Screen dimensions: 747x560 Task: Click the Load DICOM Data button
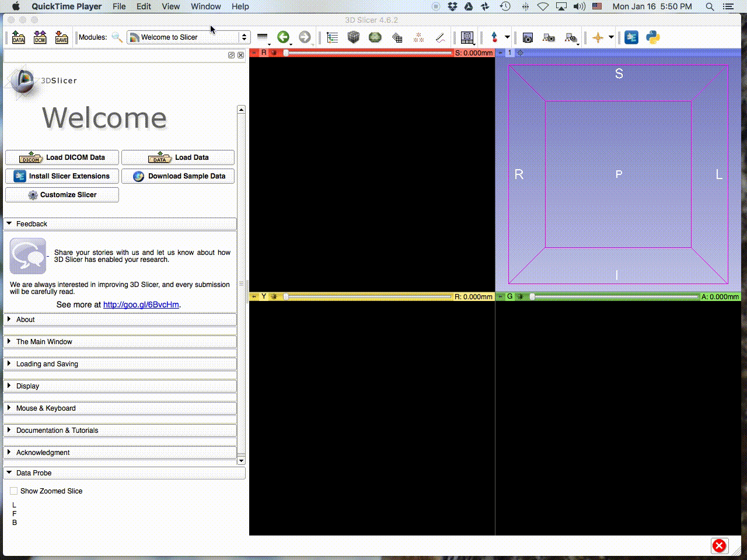coord(62,157)
